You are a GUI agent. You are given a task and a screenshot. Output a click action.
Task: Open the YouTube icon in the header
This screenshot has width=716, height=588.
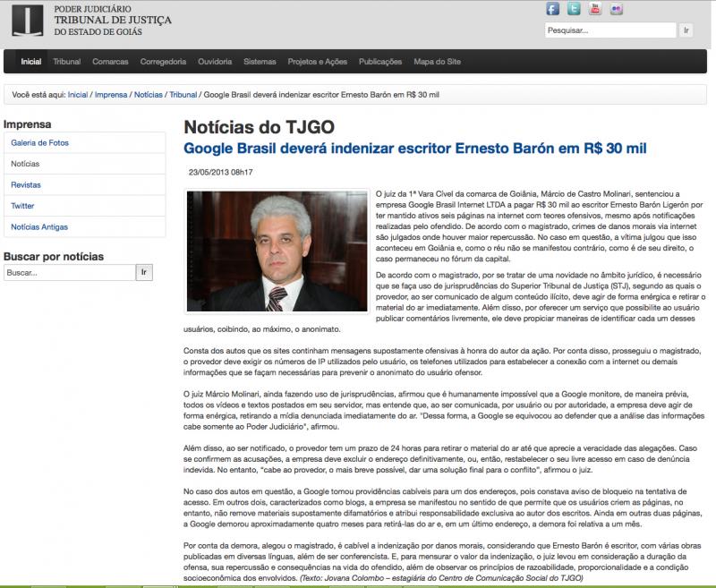tap(592, 9)
